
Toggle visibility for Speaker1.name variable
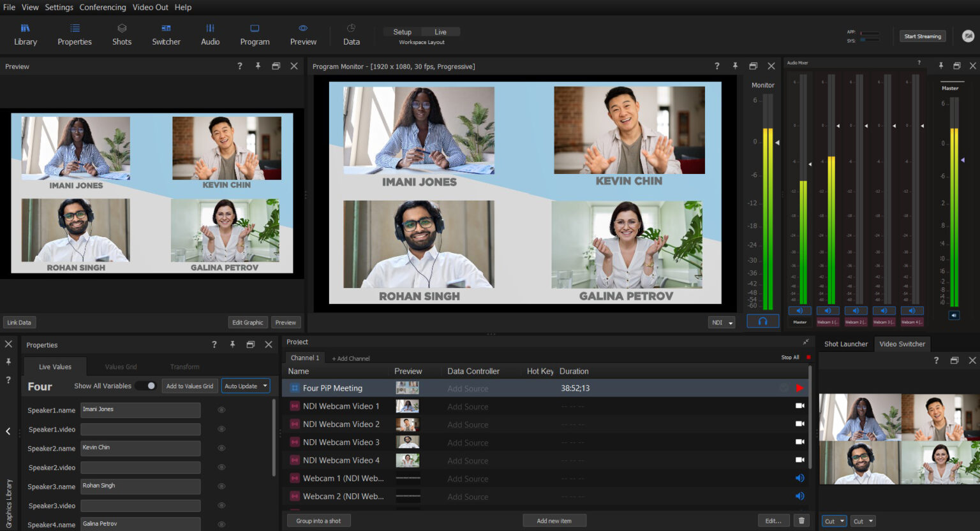(x=221, y=410)
